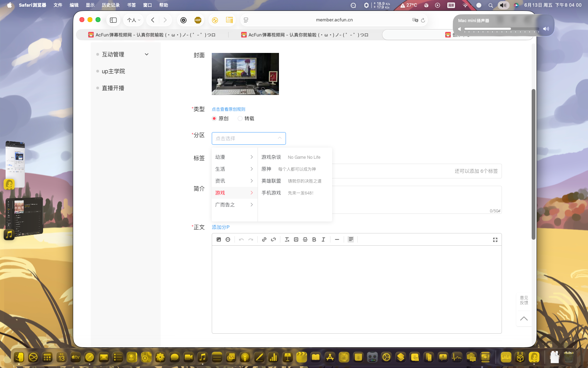Viewport: 588px width, 368px height.
Task: Open Trash in the Dock
Action: click(569, 357)
